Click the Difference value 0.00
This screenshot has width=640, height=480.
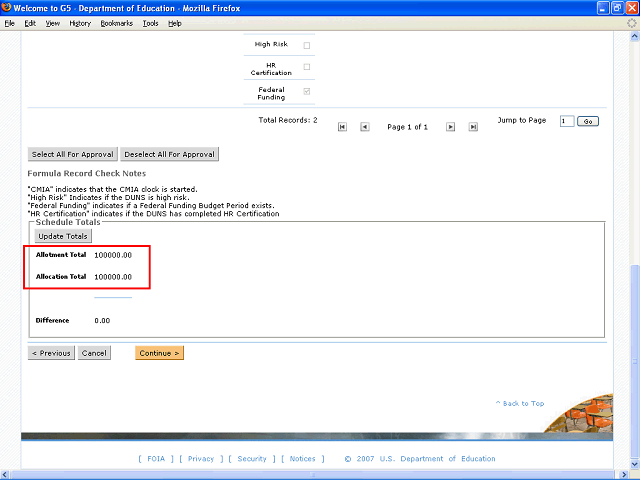102,321
